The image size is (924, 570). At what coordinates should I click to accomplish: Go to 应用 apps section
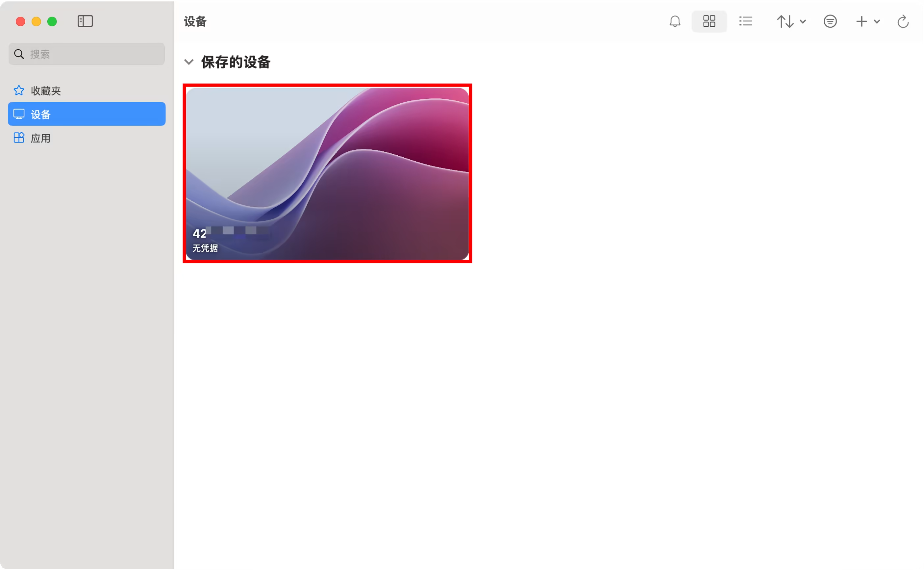[41, 138]
